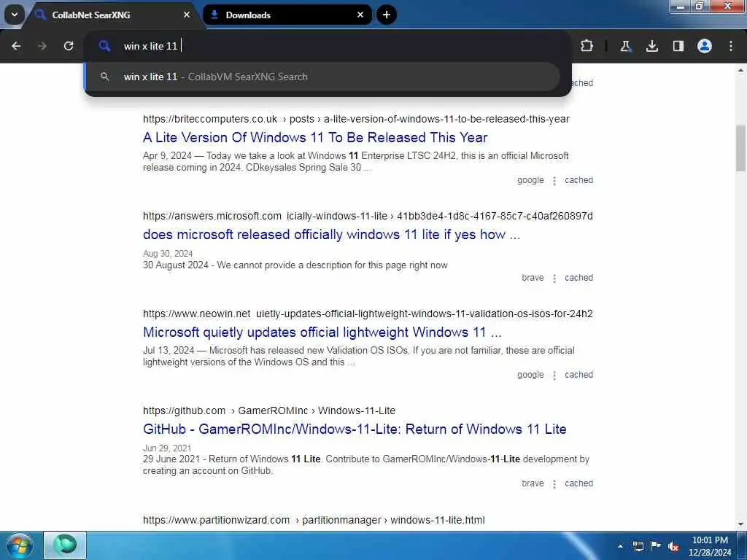The width and height of the screenshot is (747, 560).
Task: Expand the three-dot options for neowin result
Action: [x=554, y=376]
